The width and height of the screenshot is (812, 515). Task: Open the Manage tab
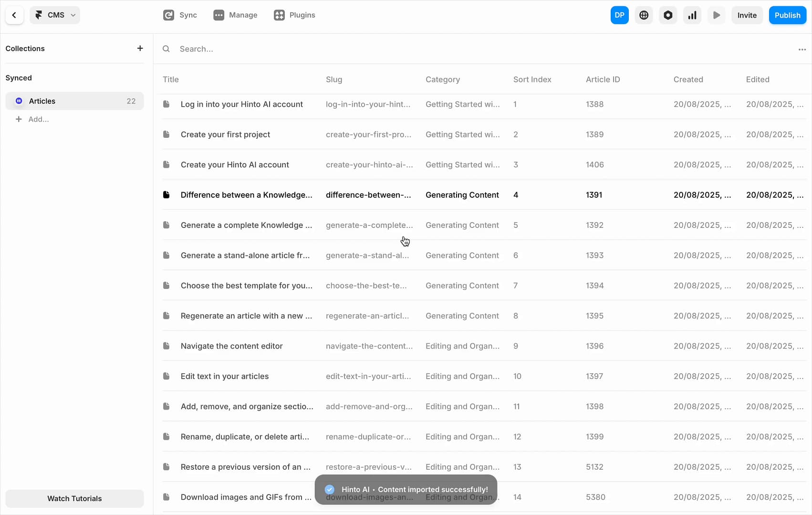(235, 15)
